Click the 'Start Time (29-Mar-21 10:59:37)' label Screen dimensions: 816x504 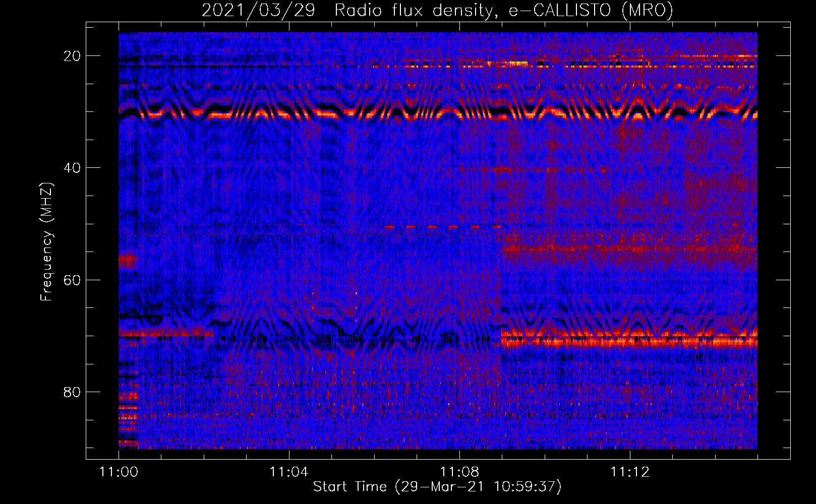437,487
